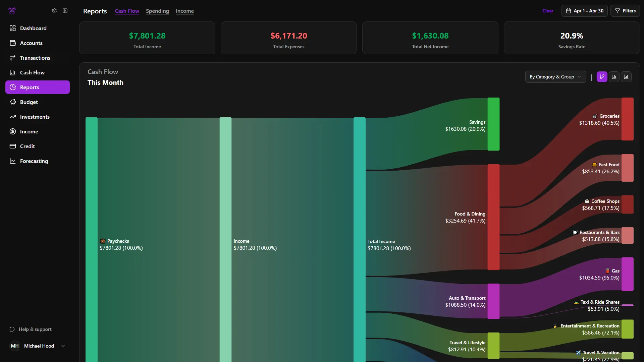The image size is (644, 362).
Task: Click the Gas node bar
Action: pyautogui.click(x=628, y=274)
